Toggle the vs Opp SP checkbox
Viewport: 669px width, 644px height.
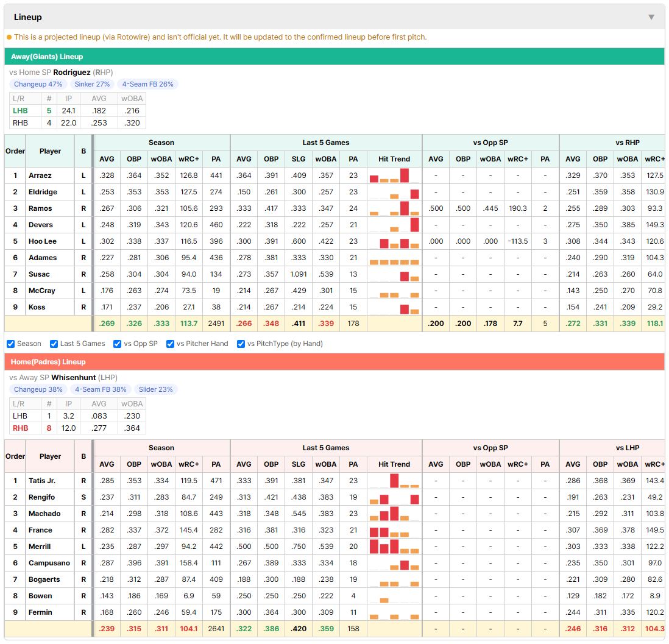tap(118, 344)
